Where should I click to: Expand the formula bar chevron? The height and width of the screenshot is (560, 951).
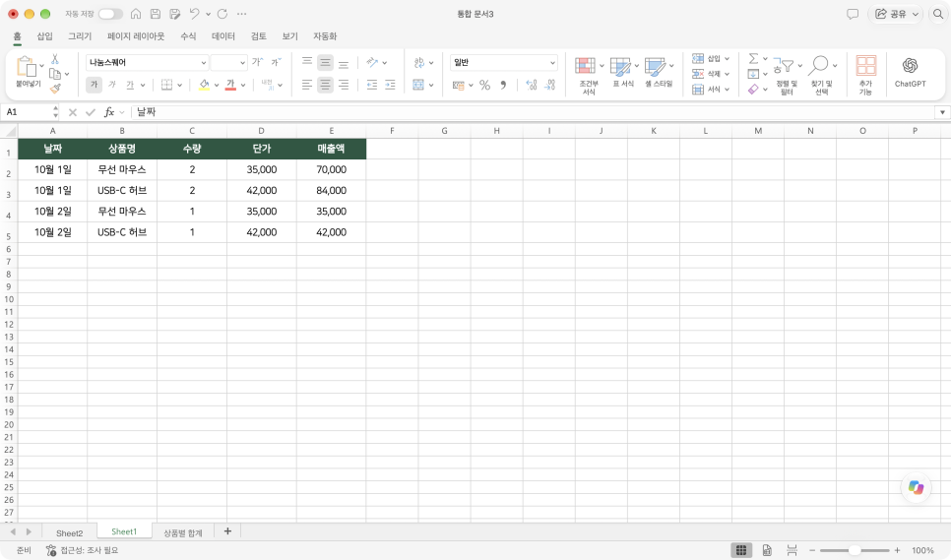[x=942, y=112]
